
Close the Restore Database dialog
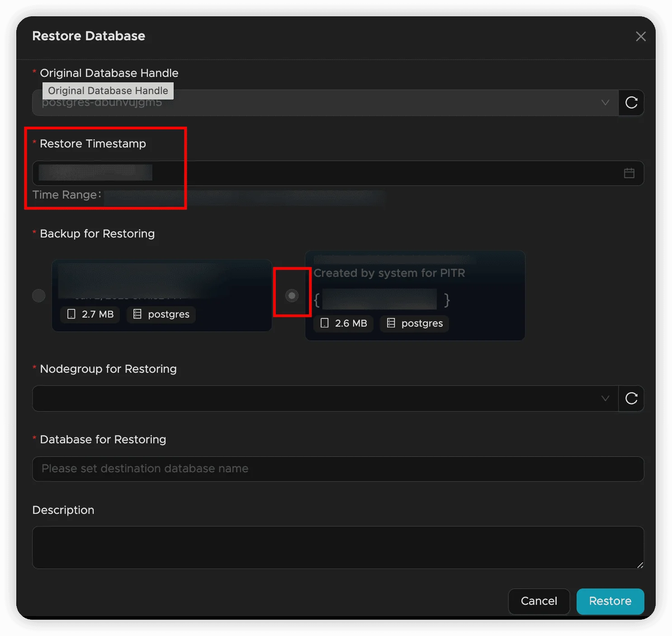[640, 37]
